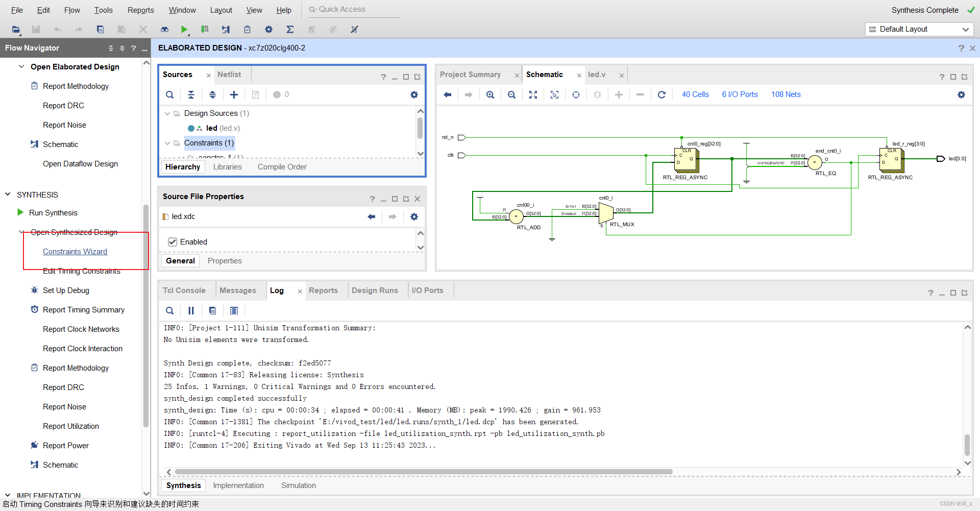Collapse all in Sources panel
Screen dimensions: 980x511
coord(191,94)
